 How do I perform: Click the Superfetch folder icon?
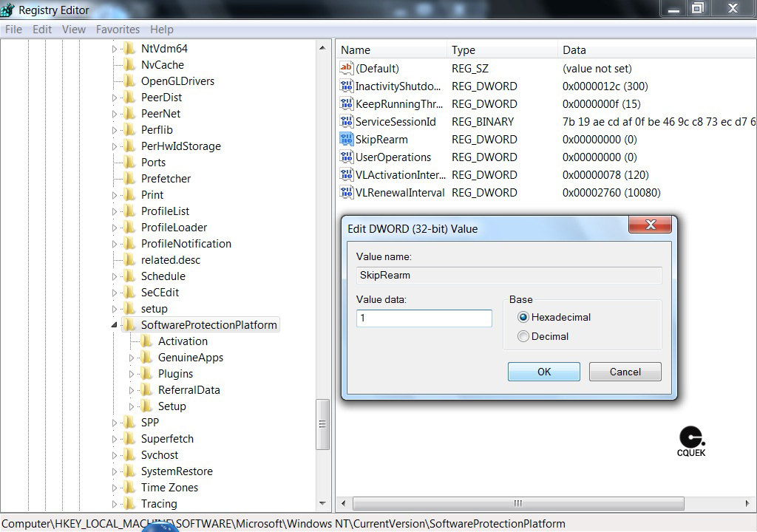(129, 438)
